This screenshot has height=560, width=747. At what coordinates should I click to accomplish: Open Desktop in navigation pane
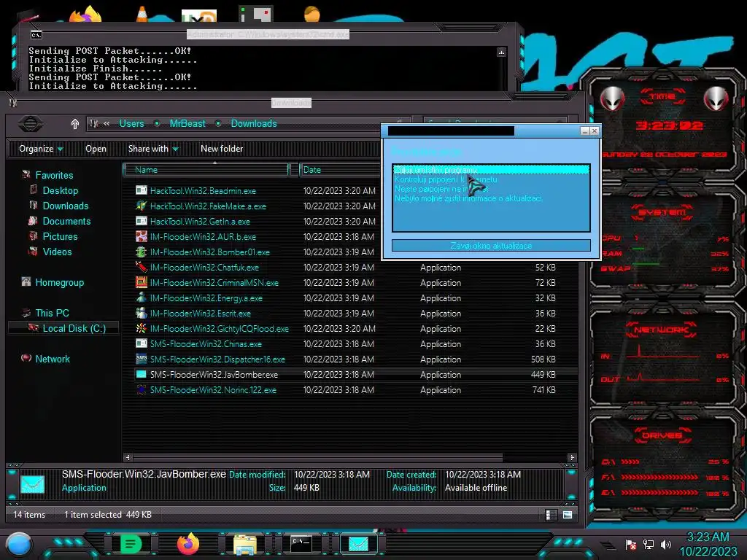(x=60, y=190)
